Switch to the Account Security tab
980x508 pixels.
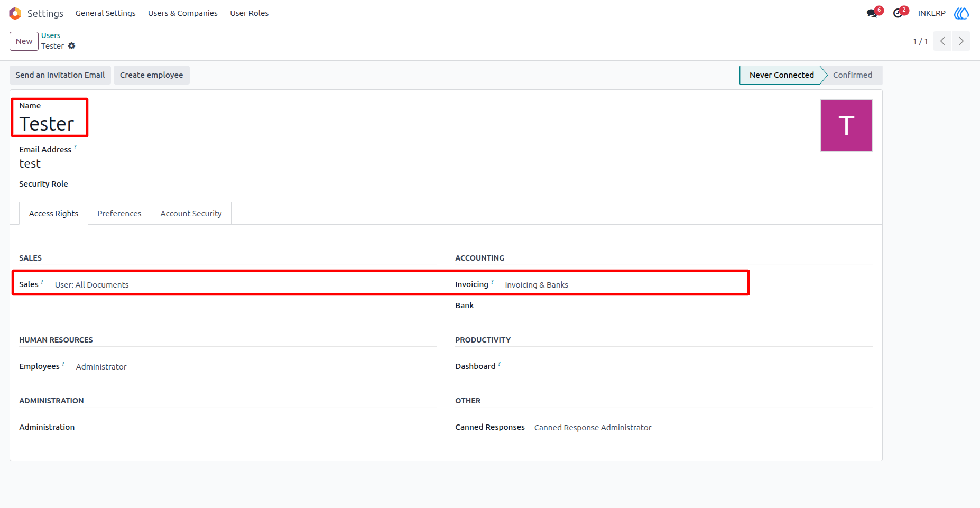(x=191, y=214)
